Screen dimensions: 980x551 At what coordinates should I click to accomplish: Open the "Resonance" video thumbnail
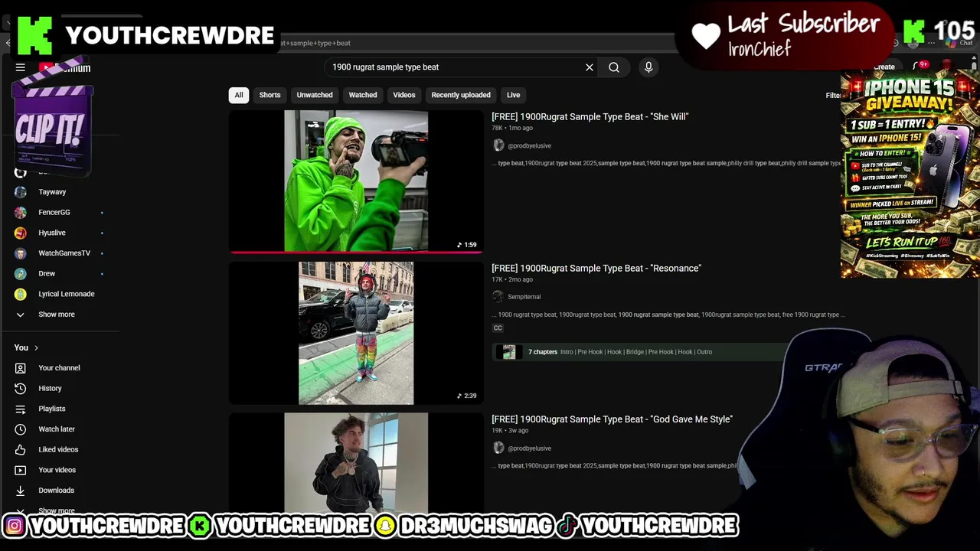(x=356, y=333)
